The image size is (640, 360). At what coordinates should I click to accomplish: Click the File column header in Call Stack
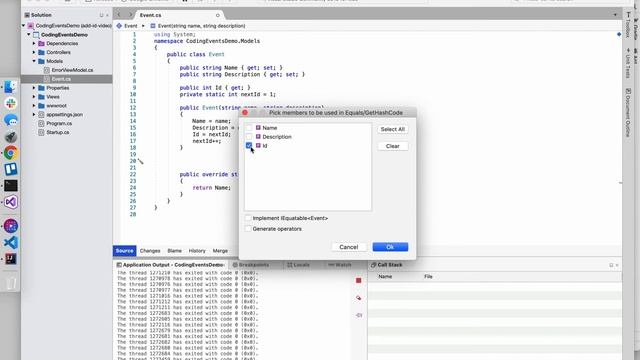pyautogui.click(x=428, y=277)
